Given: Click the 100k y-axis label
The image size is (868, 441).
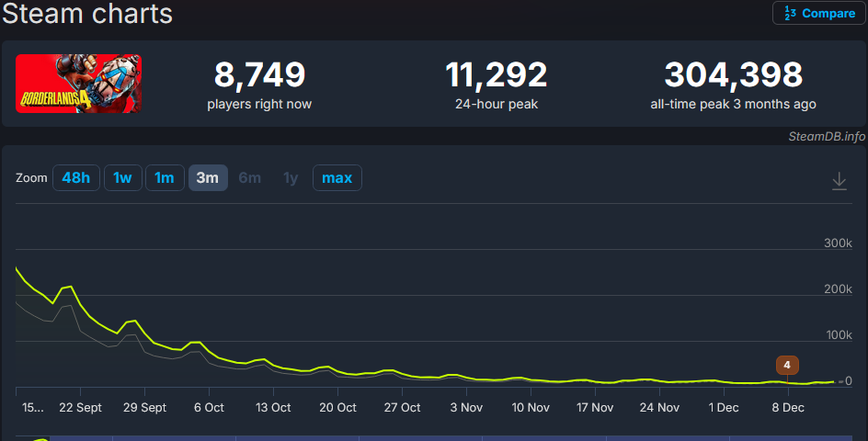Looking at the screenshot, I should [x=838, y=334].
